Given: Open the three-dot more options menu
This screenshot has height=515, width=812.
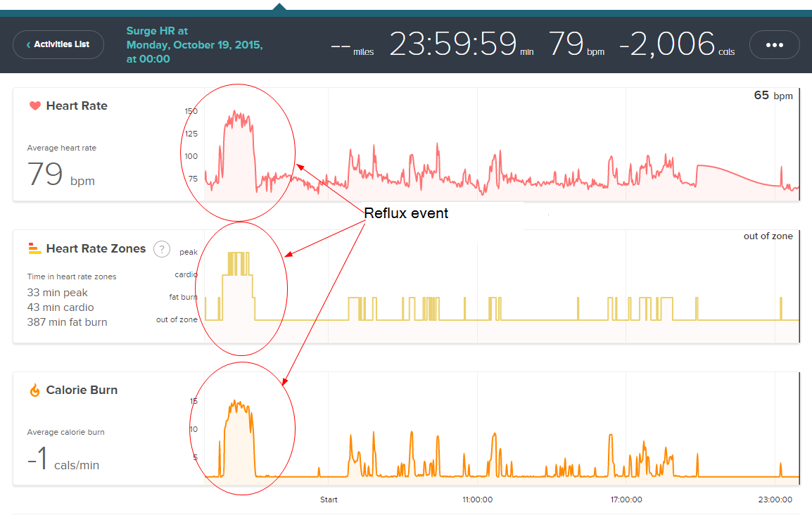Looking at the screenshot, I should [x=774, y=44].
